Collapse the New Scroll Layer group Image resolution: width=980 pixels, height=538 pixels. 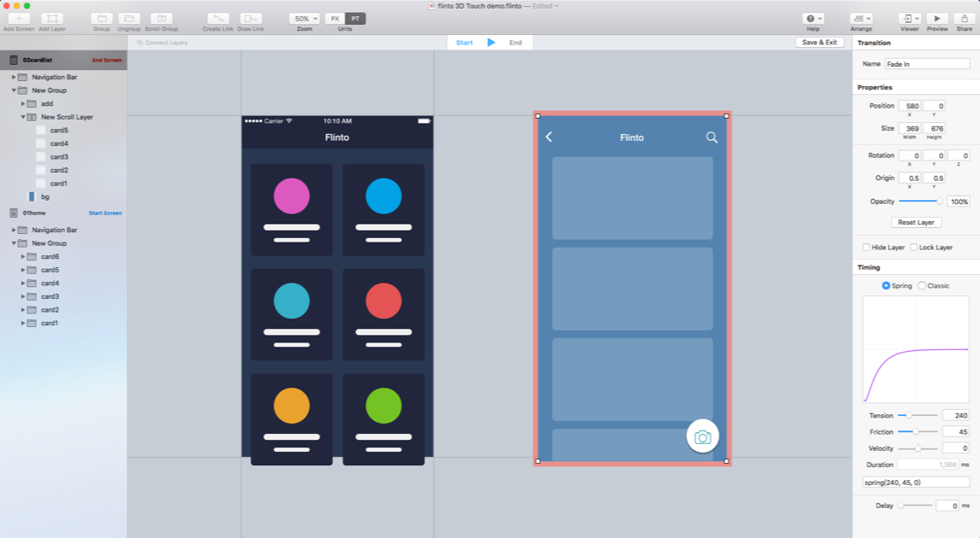[23, 117]
